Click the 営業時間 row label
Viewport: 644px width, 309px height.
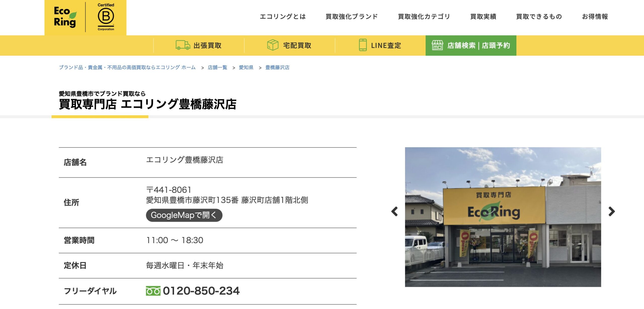click(x=79, y=241)
